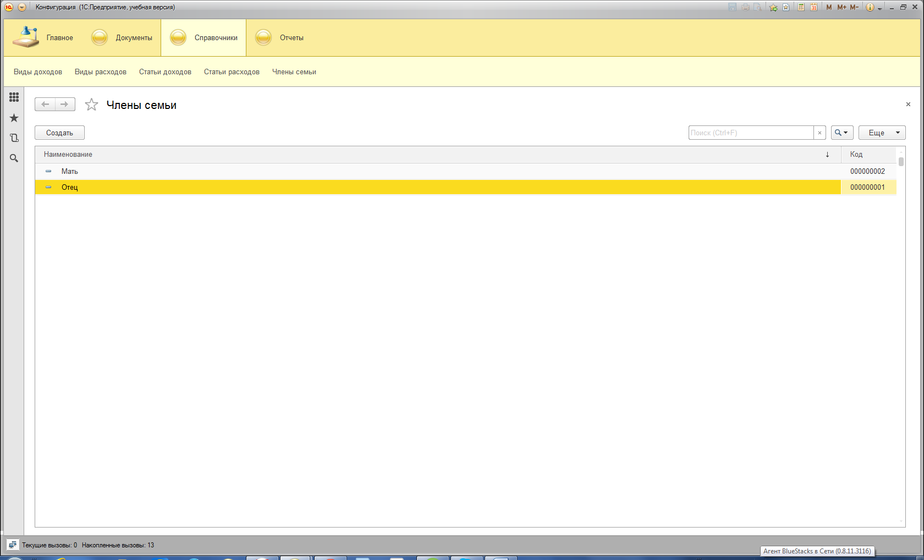Click the add-to-favorites star with green arrow
Viewport: 924px width, 560px height.
[773, 7]
